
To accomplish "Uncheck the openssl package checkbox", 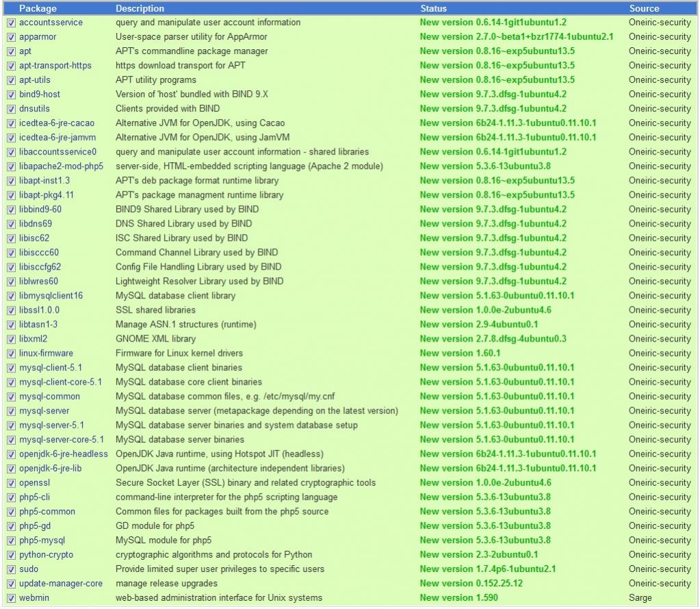I will click(x=11, y=483).
